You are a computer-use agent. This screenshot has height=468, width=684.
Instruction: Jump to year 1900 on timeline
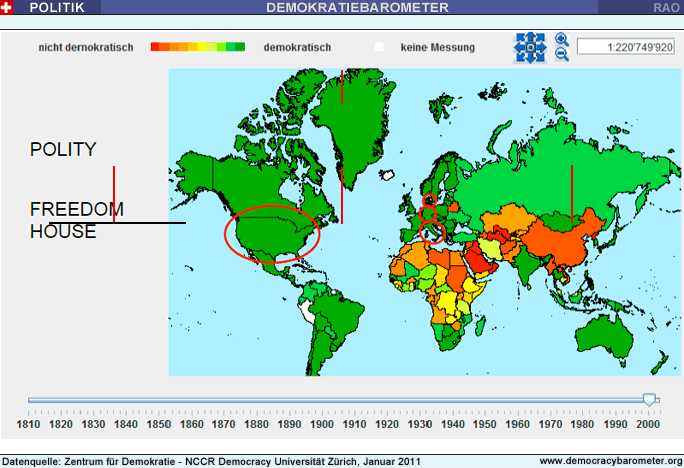[x=321, y=425]
